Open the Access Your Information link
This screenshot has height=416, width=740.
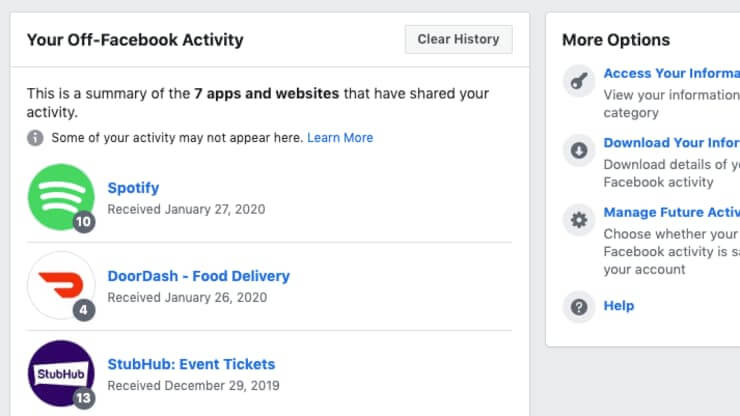[670, 73]
